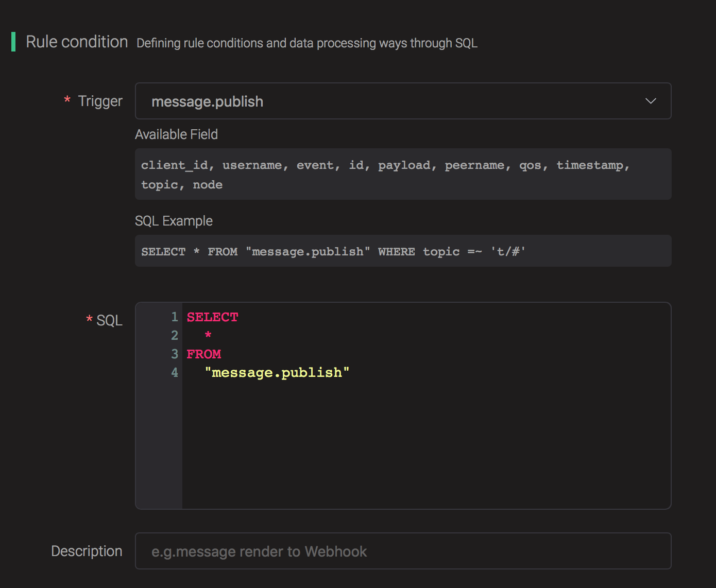Open the Trigger dropdown showing message.publish
716x588 pixels.
pyautogui.click(x=403, y=101)
